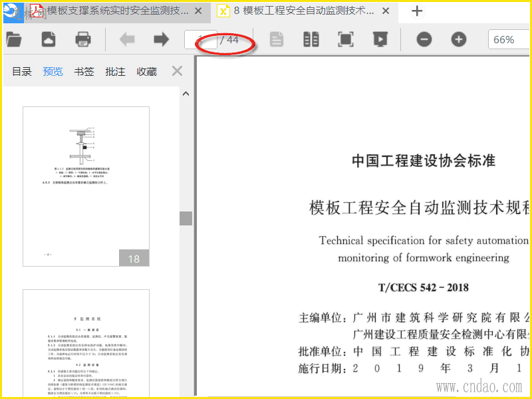
Task: Click the heading 中国工程建设协会标准
Action: 424,160
